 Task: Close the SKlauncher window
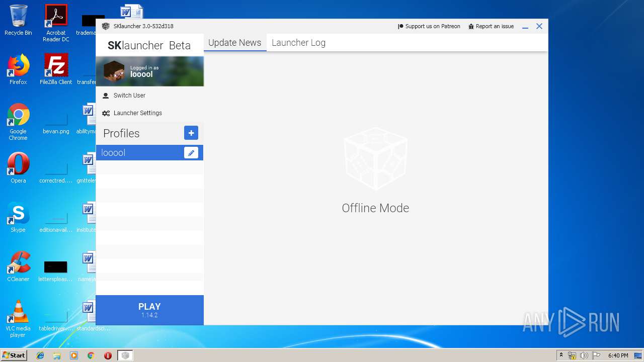(x=539, y=26)
